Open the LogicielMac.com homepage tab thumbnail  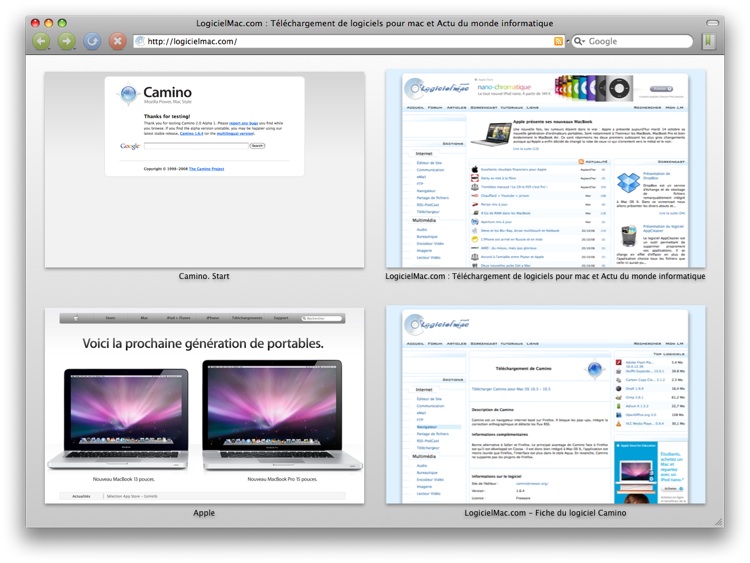click(x=545, y=168)
